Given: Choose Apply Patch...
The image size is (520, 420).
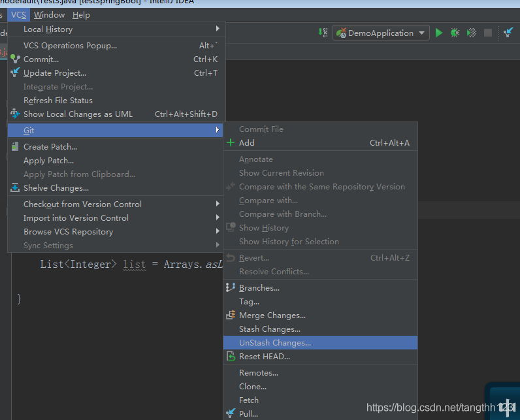Looking at the screenshot, I should pyautogui.click(x=116, y=161).
